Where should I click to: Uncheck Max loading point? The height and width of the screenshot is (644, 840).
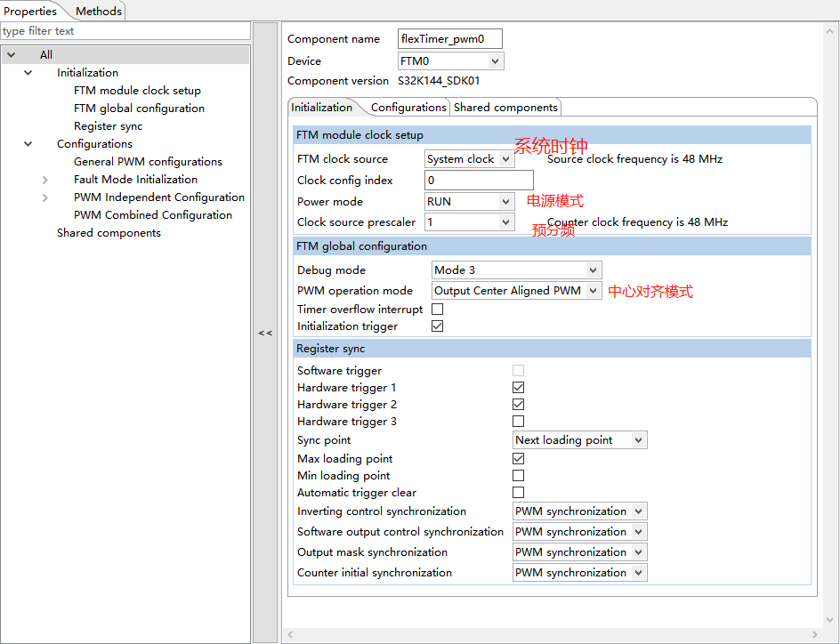tap(518, 459)
